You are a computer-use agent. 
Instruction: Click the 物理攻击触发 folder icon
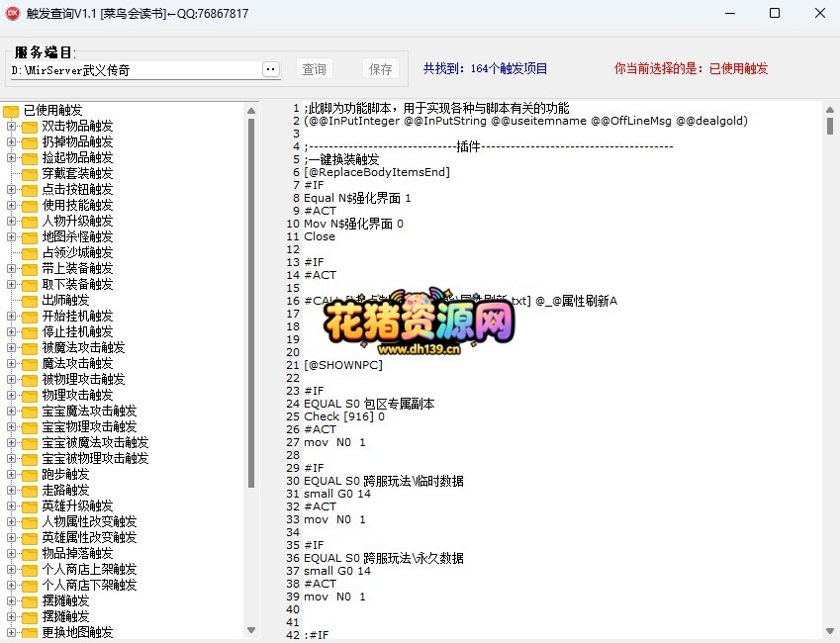click(30, 396)
